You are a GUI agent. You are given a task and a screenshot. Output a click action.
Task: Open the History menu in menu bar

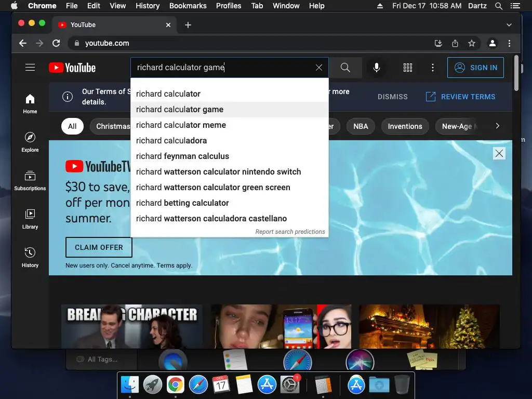(148, 6)
